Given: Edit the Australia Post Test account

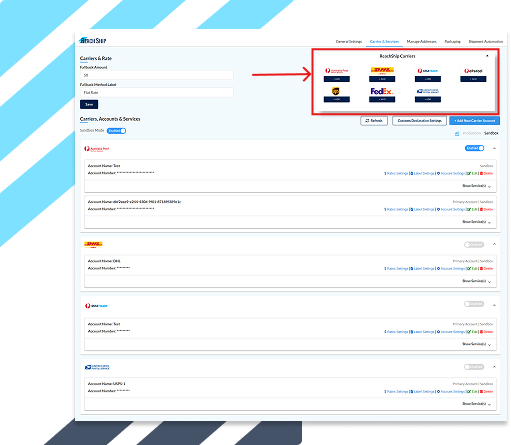Looking at the screenshot, I should click(x=472, y=173).
